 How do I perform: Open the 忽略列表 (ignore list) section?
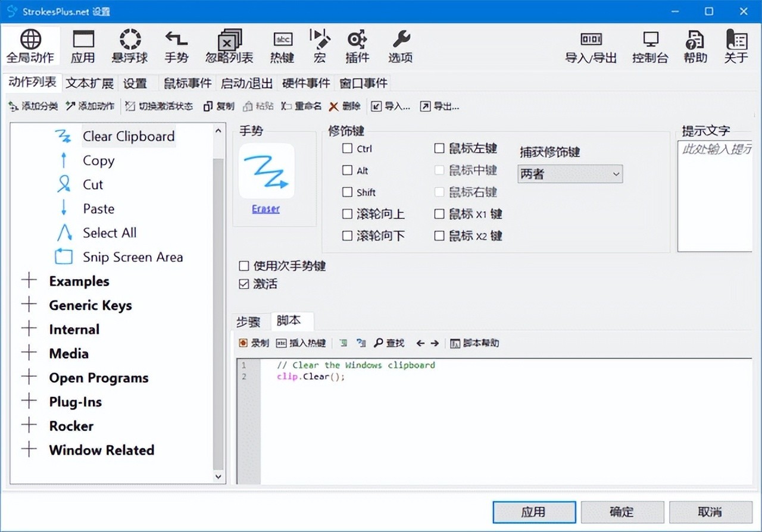point(229,46)
